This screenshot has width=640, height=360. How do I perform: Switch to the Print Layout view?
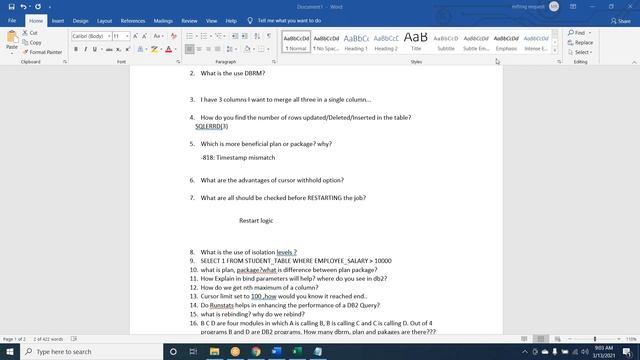coord(541,339)
